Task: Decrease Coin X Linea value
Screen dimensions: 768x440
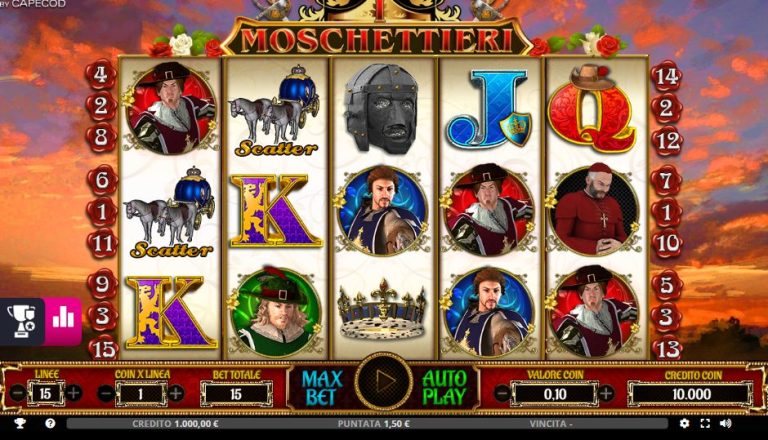Action: (106, 393)
